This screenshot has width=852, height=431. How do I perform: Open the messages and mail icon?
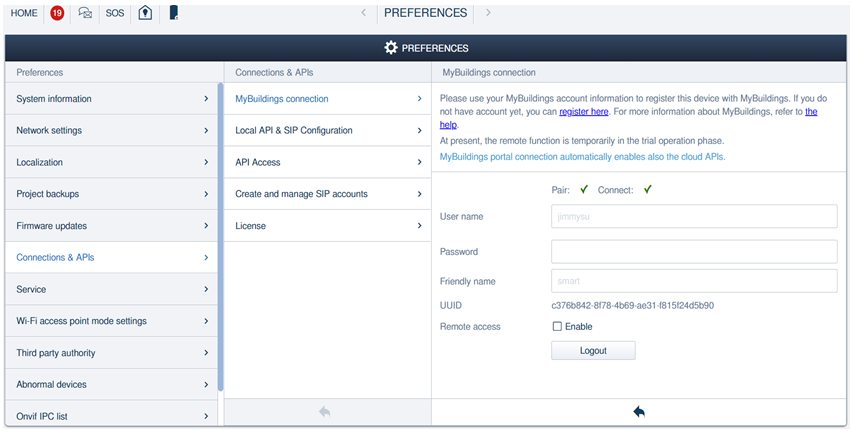(x=86, y=13)
